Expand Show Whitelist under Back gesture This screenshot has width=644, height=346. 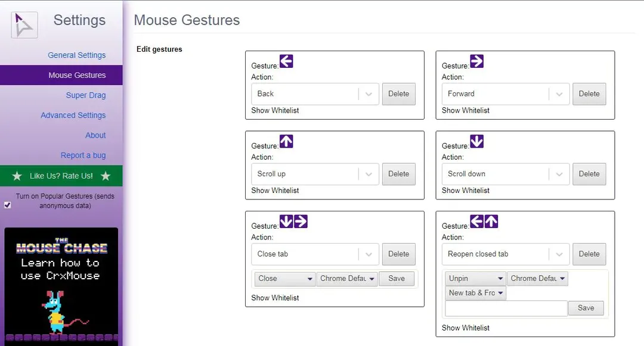(x=275, y=110)
